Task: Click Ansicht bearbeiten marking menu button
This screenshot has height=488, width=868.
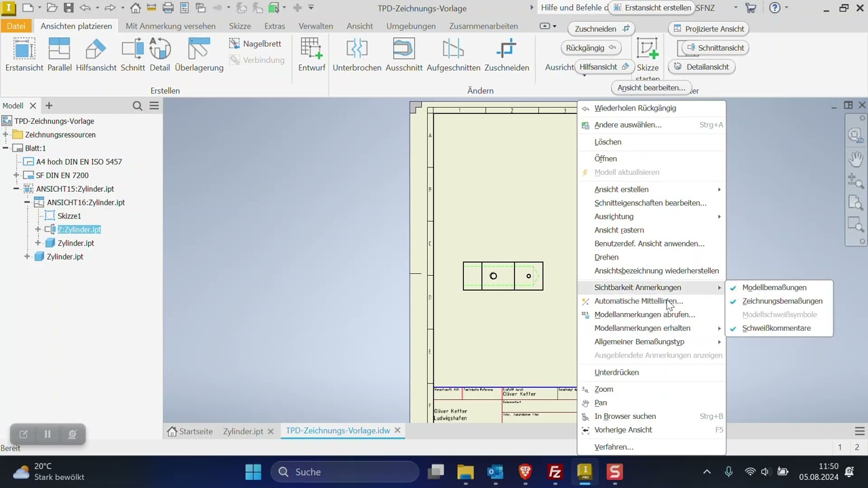Action: click(x=651, y=87)
